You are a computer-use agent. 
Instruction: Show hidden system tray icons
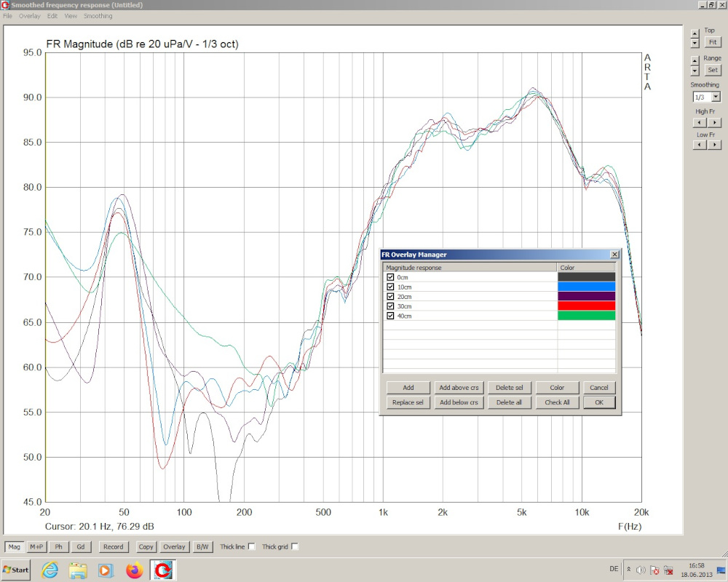(x=628, y=570)
